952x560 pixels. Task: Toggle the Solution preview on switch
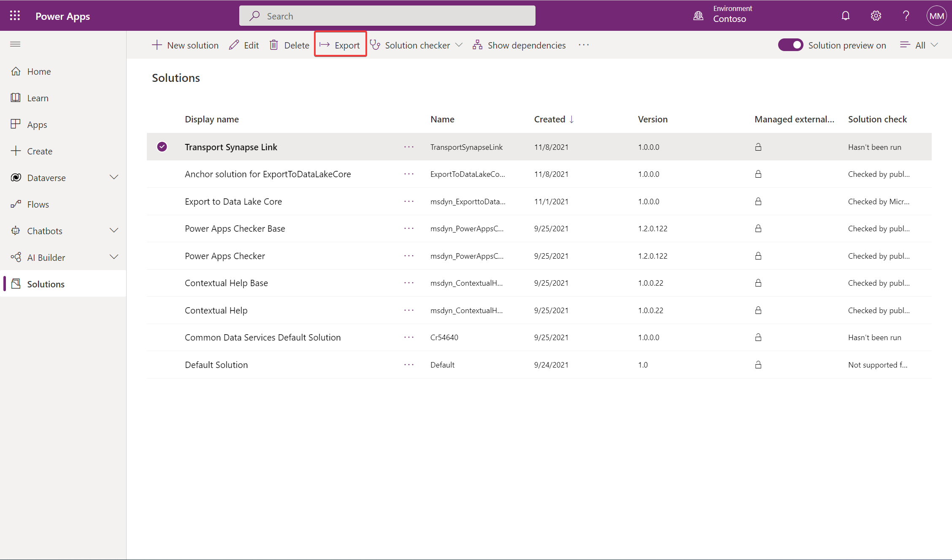tap(790, 45)
